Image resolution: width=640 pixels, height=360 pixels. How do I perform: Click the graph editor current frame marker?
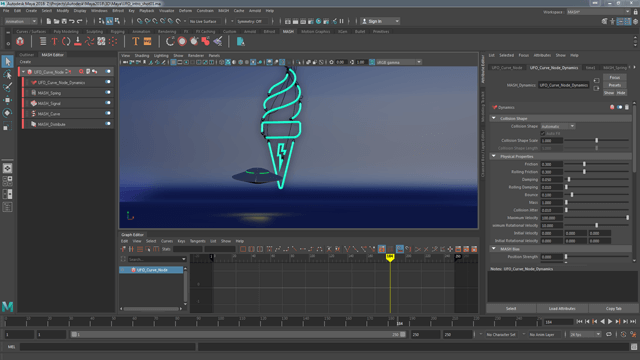pyautogui.click(x=390, y=257)
